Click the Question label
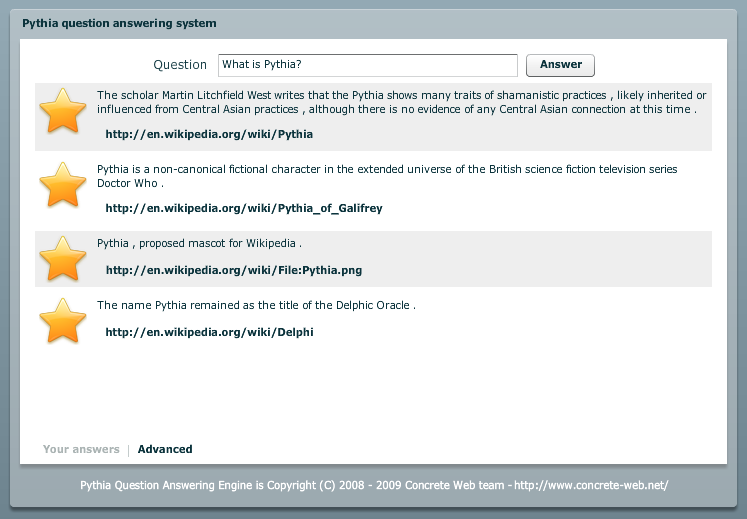Image resolution: width=747 pixels, height=519 pixels. [x=180, y=65]
